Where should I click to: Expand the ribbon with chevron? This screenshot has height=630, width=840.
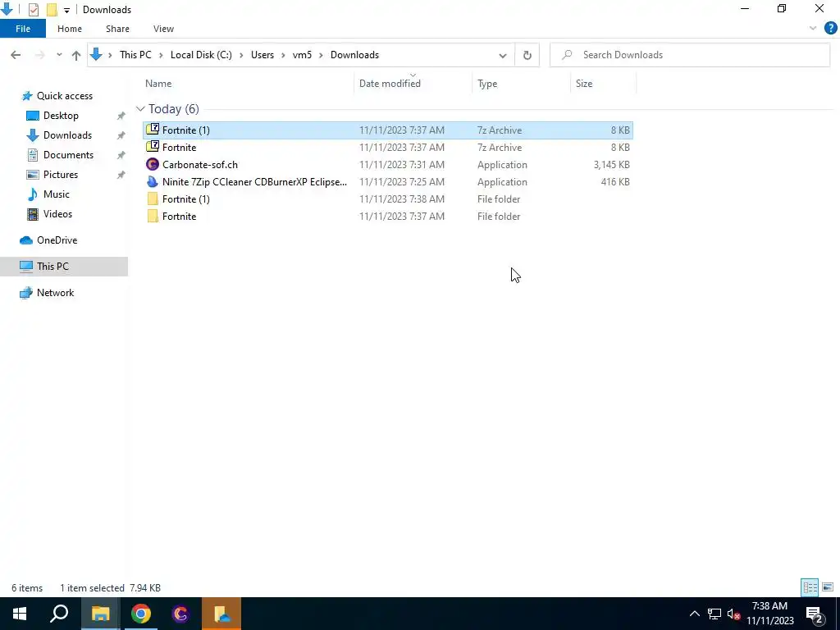(813, 29)
